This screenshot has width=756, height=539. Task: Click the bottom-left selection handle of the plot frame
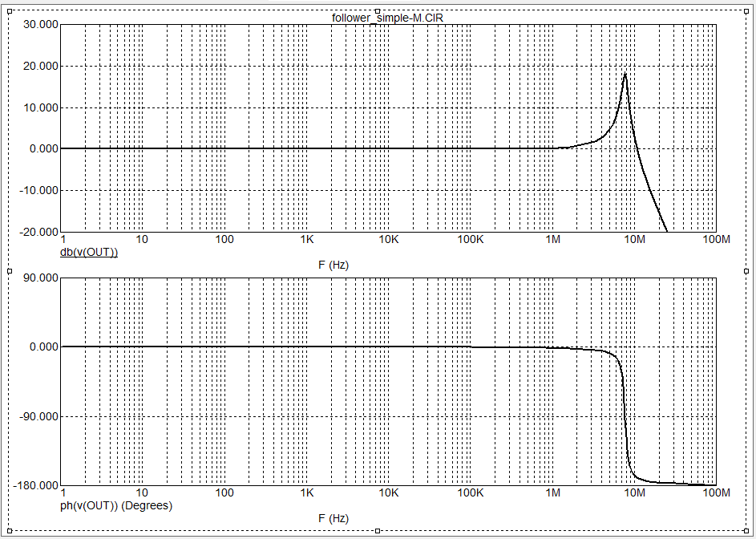pos(10,531)
